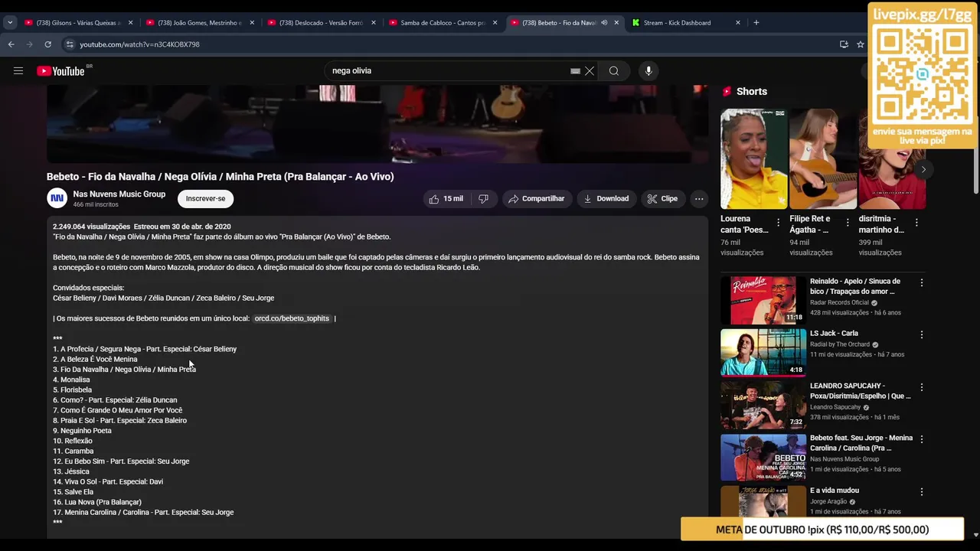This screenshot has height=551, width=980.
Task: Click the browser address bar URL
Action: click(140, 44)
